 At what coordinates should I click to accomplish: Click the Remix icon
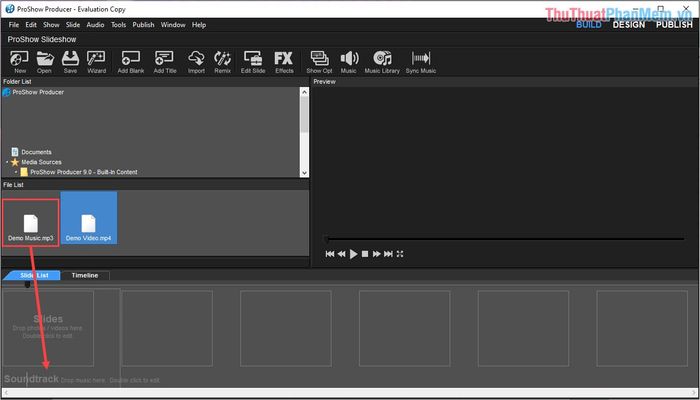point(222,62)
